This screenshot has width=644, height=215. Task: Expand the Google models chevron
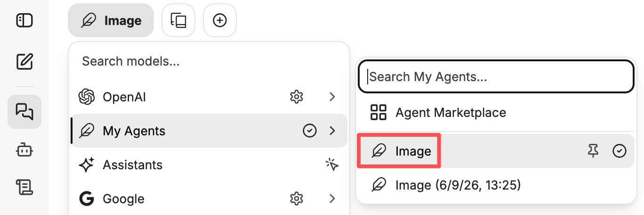(x=332, y=199)
